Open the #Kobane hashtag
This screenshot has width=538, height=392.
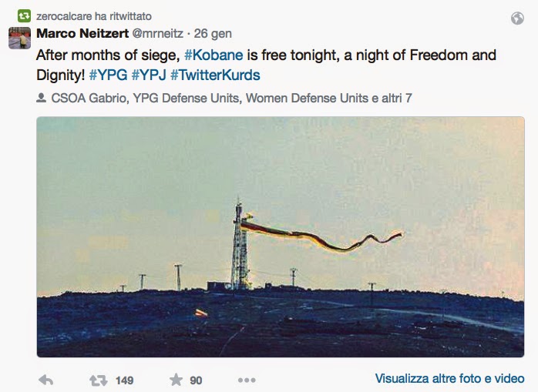pyautogui.click(x=215, y=55)
